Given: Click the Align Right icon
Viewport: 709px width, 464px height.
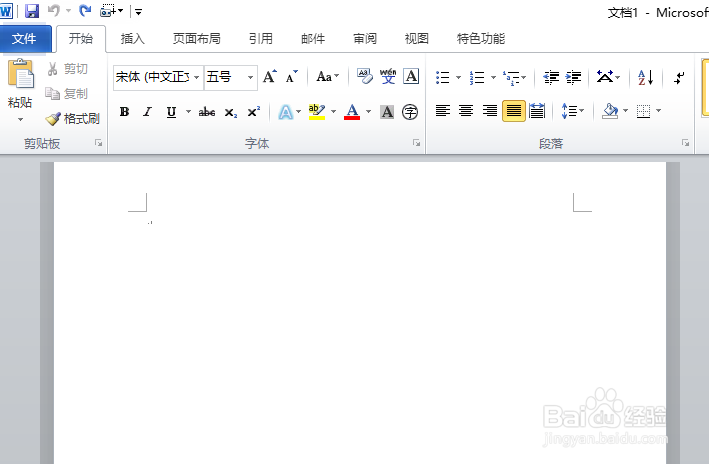Looking at the screenshot, I should pos(490,111).
